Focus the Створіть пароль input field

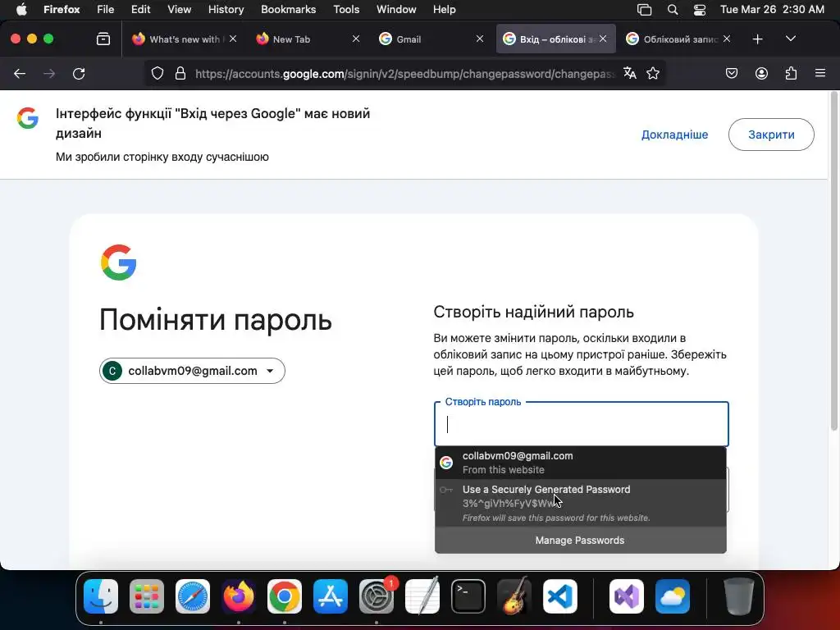pyautogui.click(x=582, y=424)
